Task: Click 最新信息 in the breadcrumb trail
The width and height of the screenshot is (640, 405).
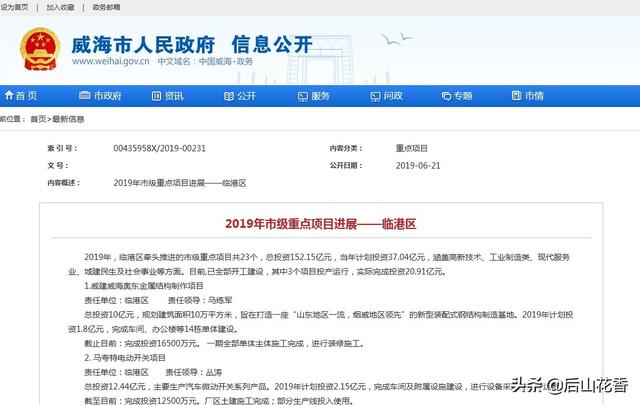Action: [68, 119]
